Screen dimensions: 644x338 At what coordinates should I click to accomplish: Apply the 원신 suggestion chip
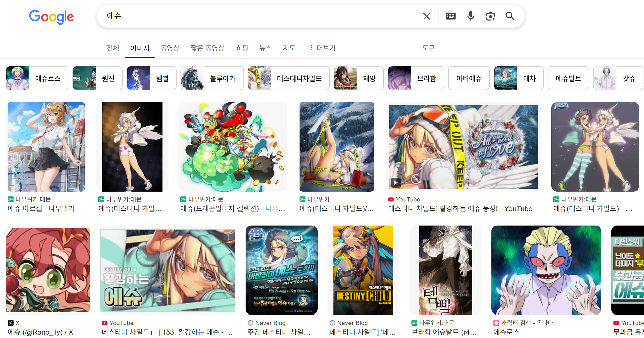pyautogui.click(x=98, y=78)
